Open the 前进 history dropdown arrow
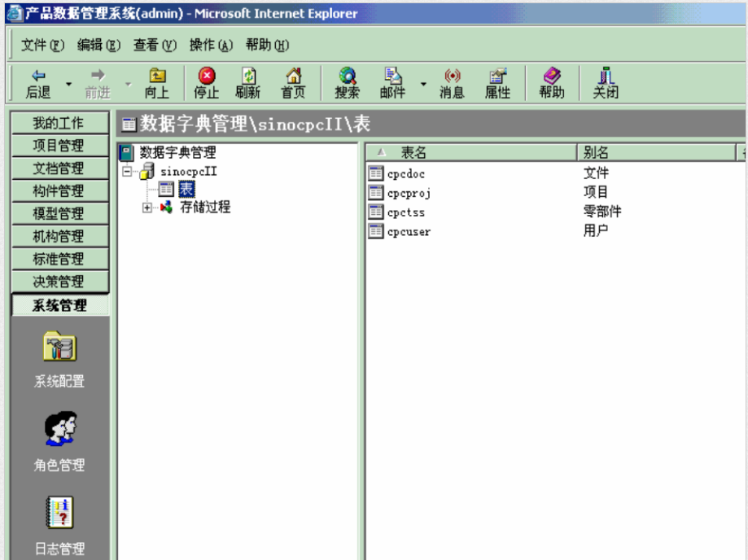Image resolution: width=748 pixels, height=560 pixels. (129, 84)
